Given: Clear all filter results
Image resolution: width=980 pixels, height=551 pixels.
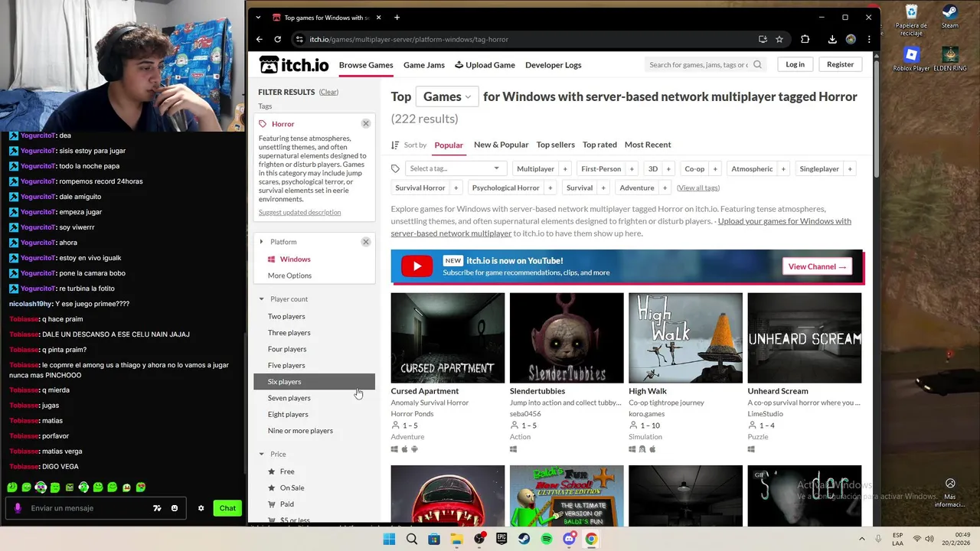Looking at the screenshot, I should pyautogui.click(x=328, y=92).
